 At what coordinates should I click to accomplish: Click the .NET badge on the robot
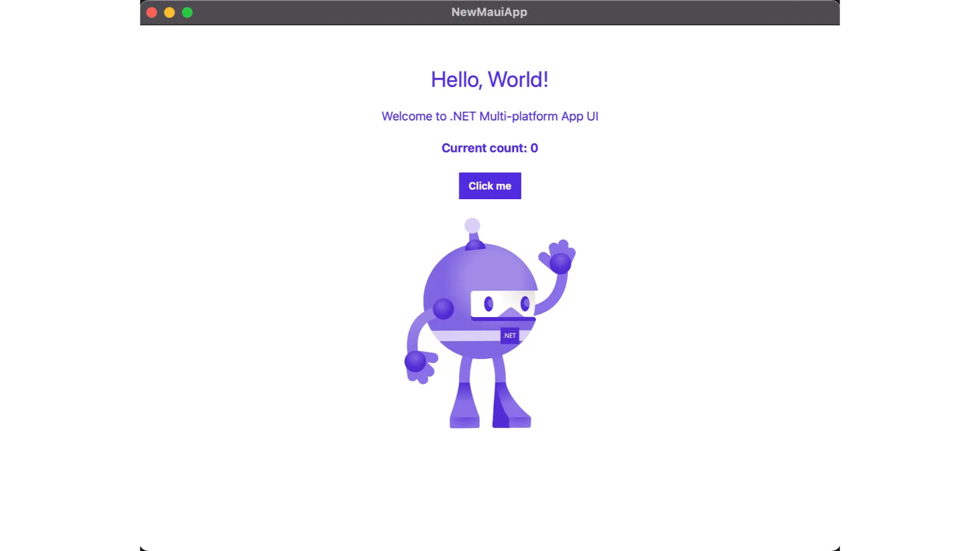click(x=509, y=335)
